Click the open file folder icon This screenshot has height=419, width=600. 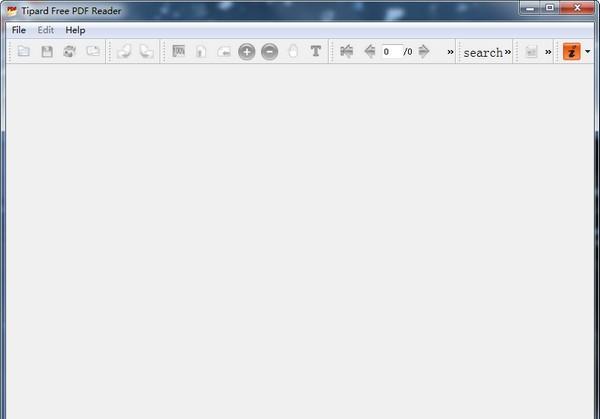[24, 51]
